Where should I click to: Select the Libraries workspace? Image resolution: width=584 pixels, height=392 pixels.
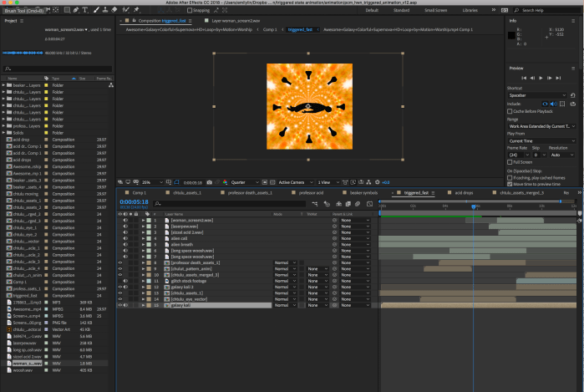pos(470,10)
